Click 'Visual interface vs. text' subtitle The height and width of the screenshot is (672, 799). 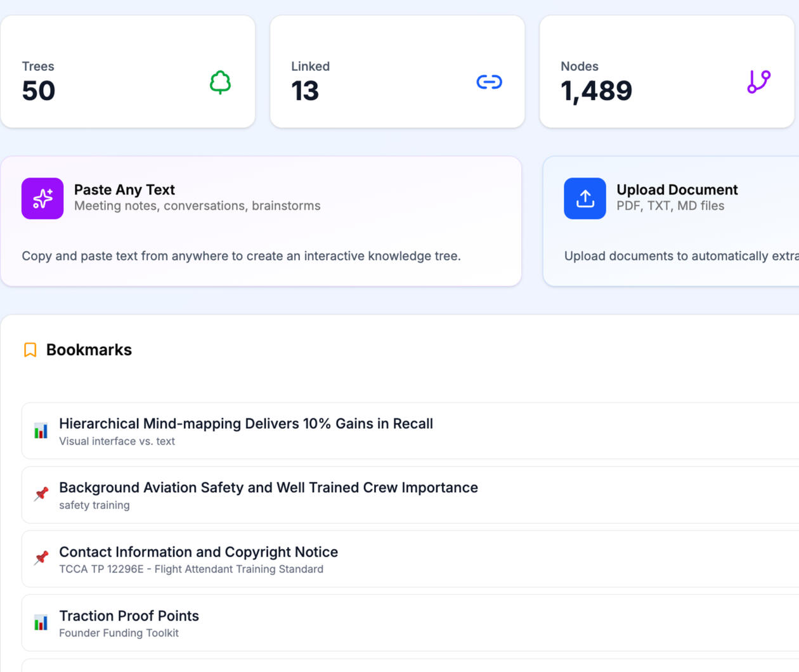coord(117,441)
